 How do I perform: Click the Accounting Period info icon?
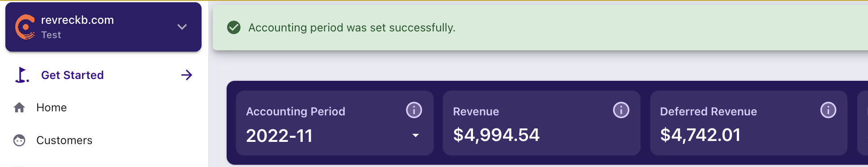point(414,110)
